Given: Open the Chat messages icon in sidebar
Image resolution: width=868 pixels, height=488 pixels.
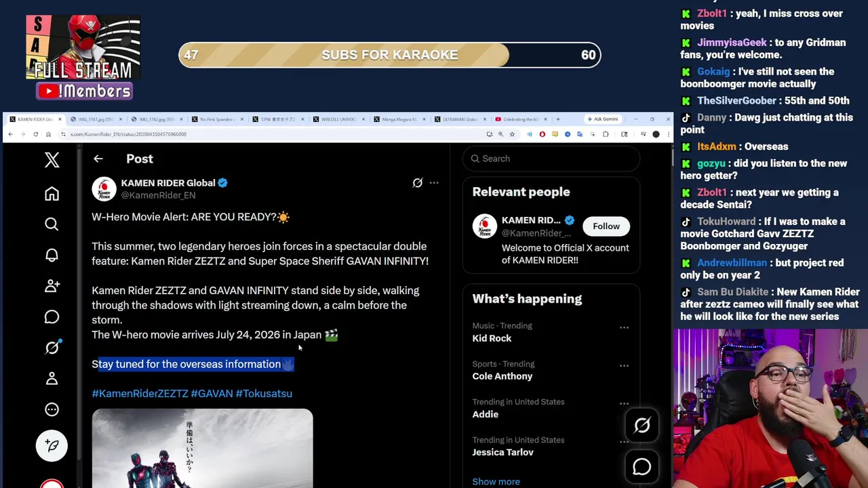Looking at the screenshot, I should (x=52, y=317).
